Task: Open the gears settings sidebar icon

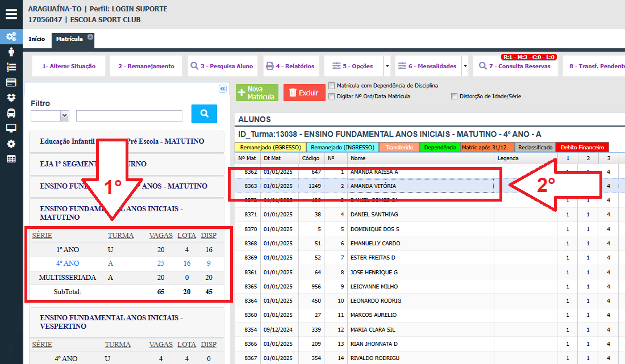Action: pyautogui.click(x=11, y=37)
